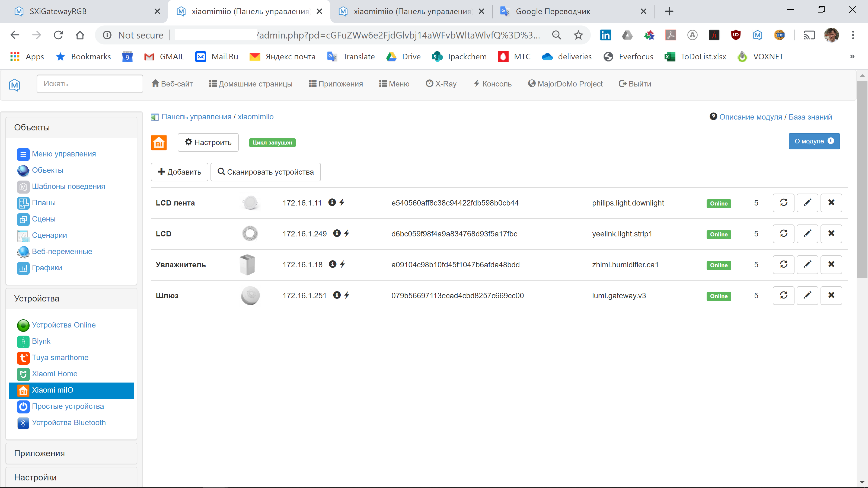Open info icon for the LCD device
The image size is (868, 488).
tap(337, 233)
